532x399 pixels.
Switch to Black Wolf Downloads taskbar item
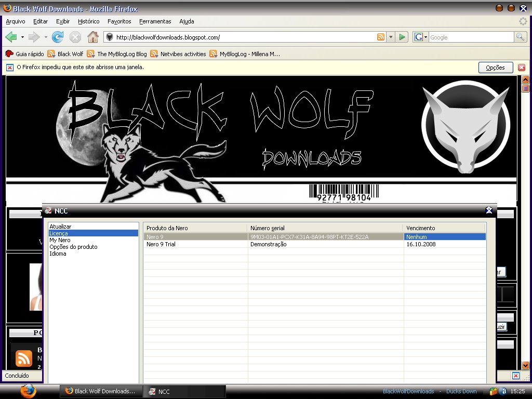point(101,391)
